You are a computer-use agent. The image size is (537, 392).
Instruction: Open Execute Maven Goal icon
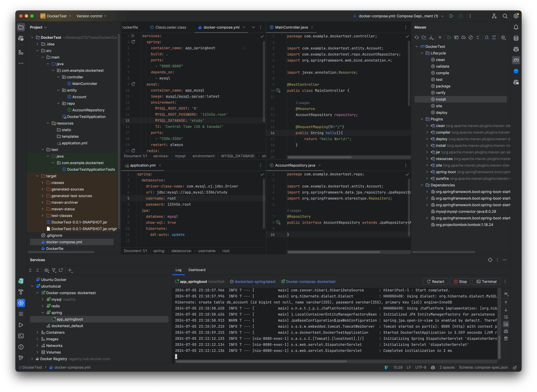(x=456, y=38)
